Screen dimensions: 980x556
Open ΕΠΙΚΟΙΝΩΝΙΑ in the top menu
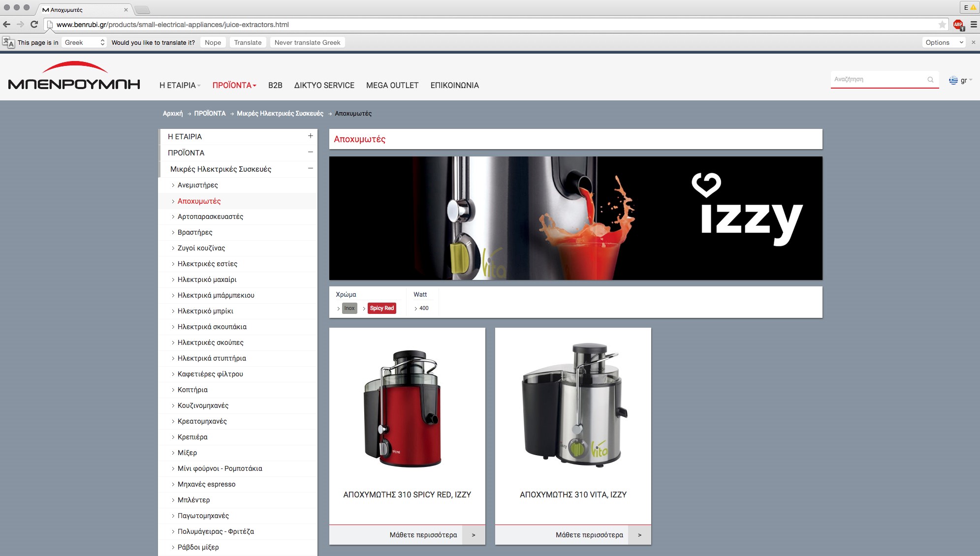coord(454,85)
